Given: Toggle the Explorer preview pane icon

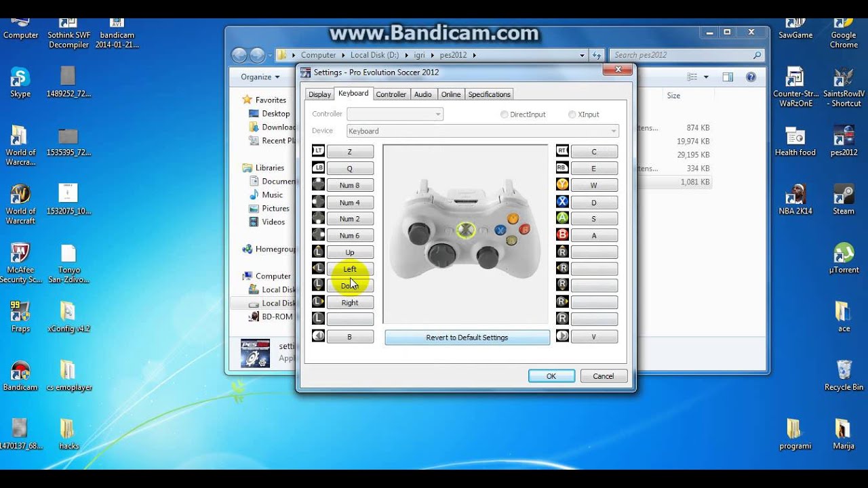Looking at the screenshot, I should pyautogui.click(x=728, y=77).
